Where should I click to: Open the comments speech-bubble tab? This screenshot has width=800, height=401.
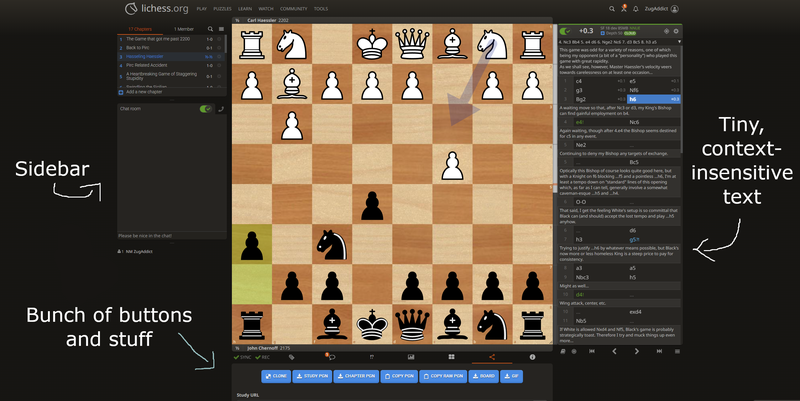331,357
